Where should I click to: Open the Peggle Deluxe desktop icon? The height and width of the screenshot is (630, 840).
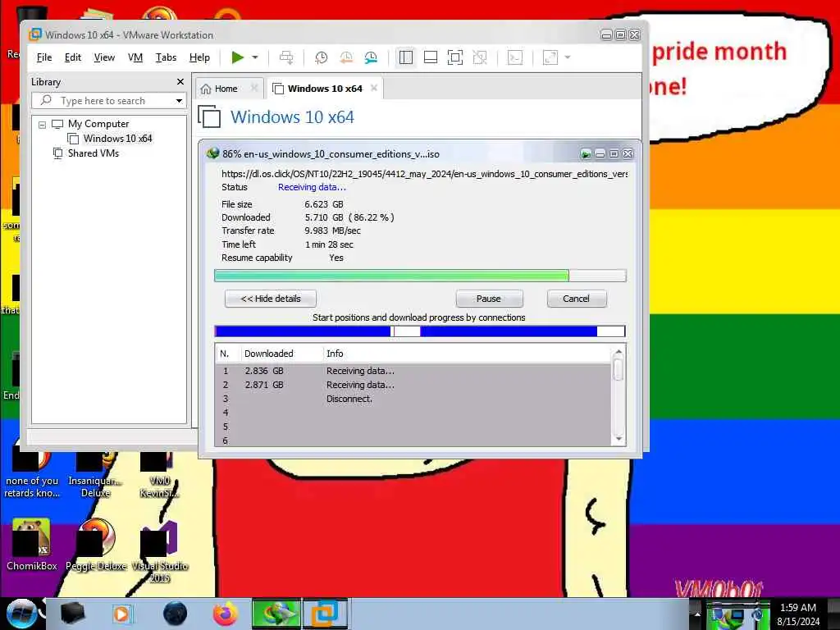[x=97, y=546]
